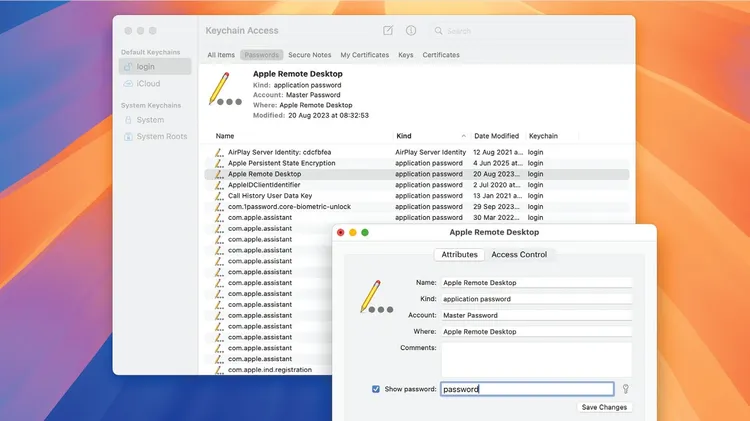Click the System keychain lock icon
Image resolution: width=750 pixels, height=421 pixels.
[x=128, y=120]
